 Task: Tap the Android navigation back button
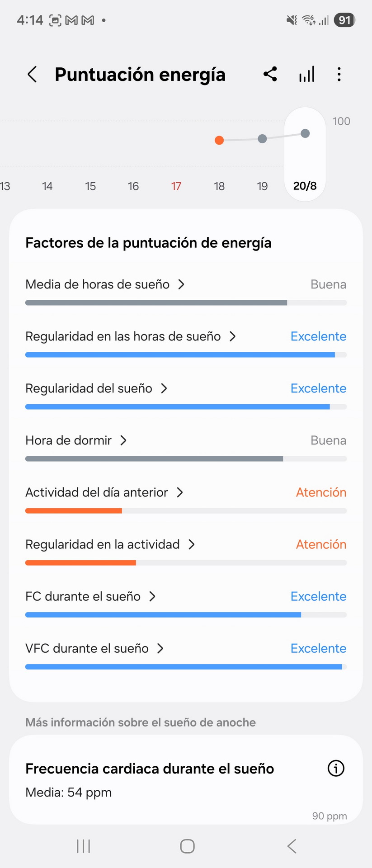[x=292, y=846]
